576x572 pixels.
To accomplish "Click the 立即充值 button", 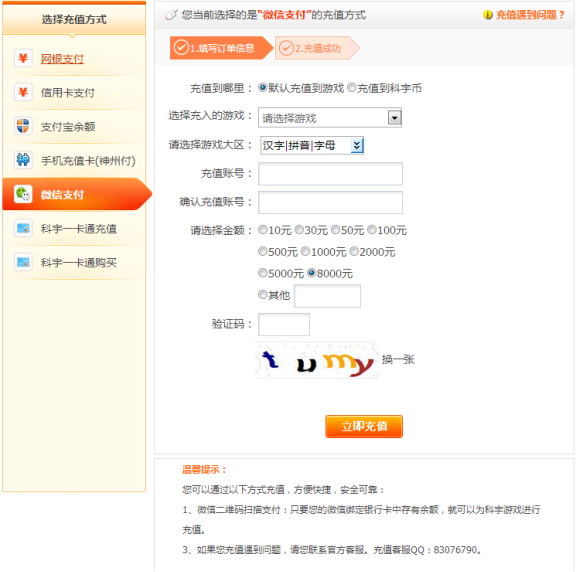I will point(364,427).
